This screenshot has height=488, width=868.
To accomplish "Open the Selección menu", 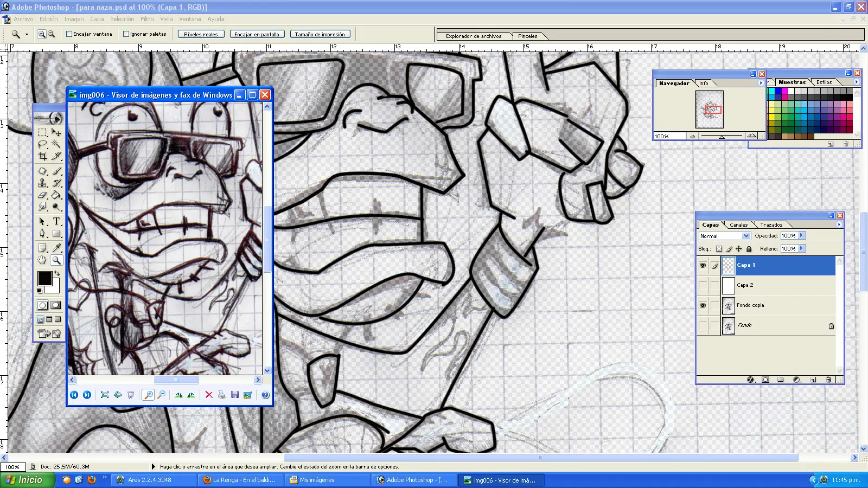I will (x=122, y=19).
